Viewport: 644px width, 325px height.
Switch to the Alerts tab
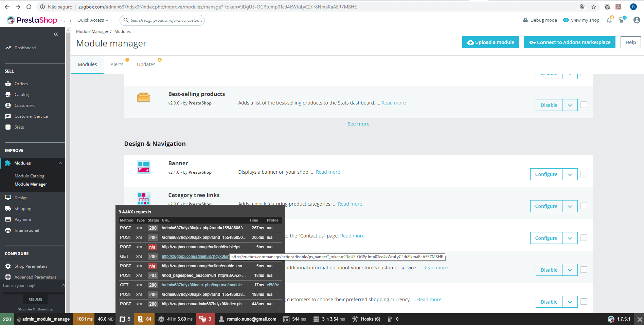(117, 64)
